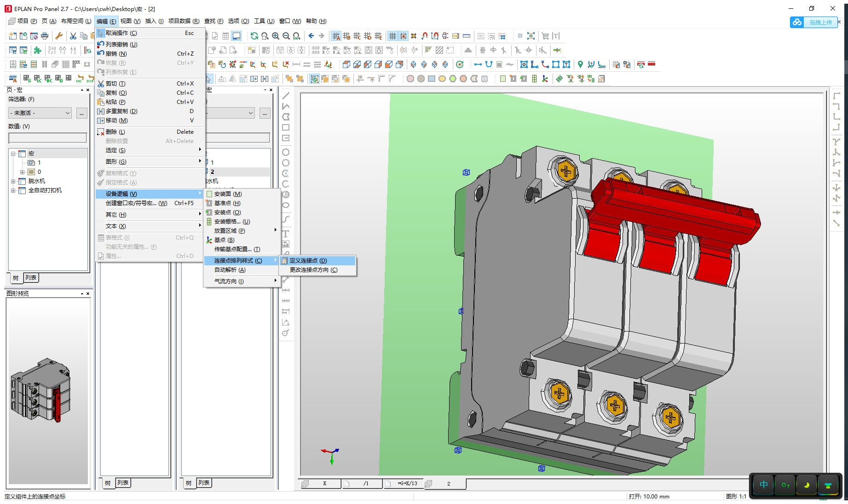Viewport: 848px width, 504px height.
Task: Toggle the object snap grid button
Action: (403, 36)
